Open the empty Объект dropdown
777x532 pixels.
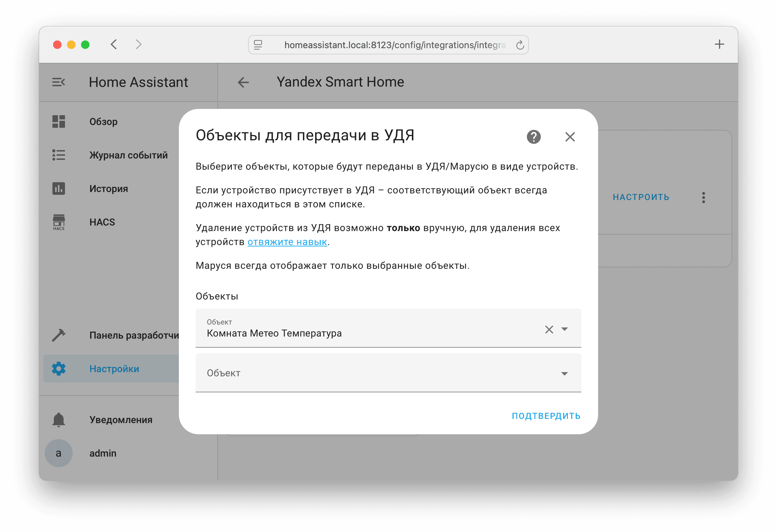tap(388, 373)
